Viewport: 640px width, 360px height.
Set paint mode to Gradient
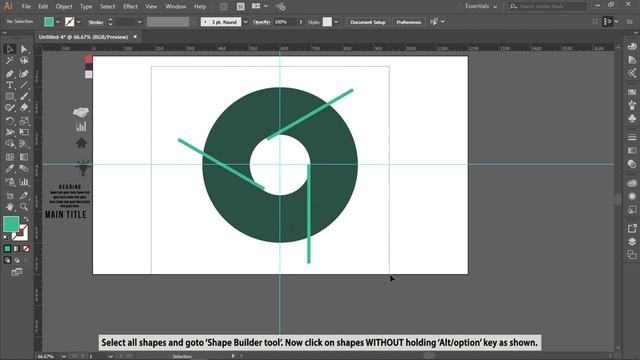click(17, 249)
